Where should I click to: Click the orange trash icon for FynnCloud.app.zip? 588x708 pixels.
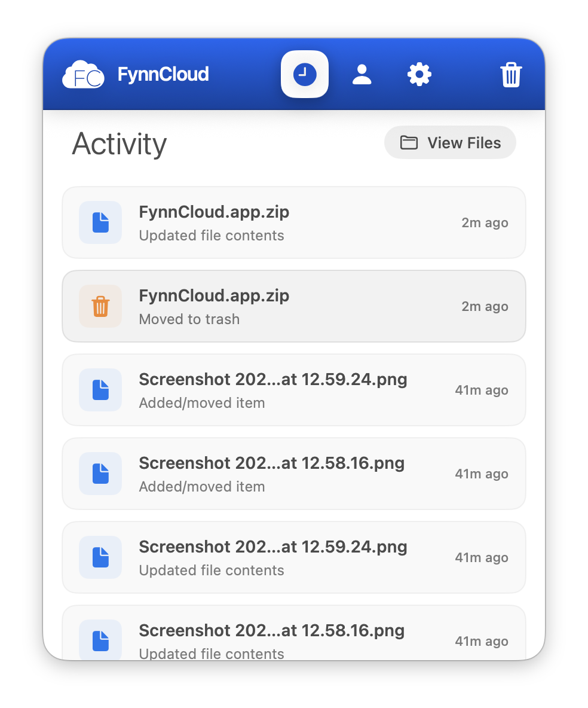click(x=100, y=306)
